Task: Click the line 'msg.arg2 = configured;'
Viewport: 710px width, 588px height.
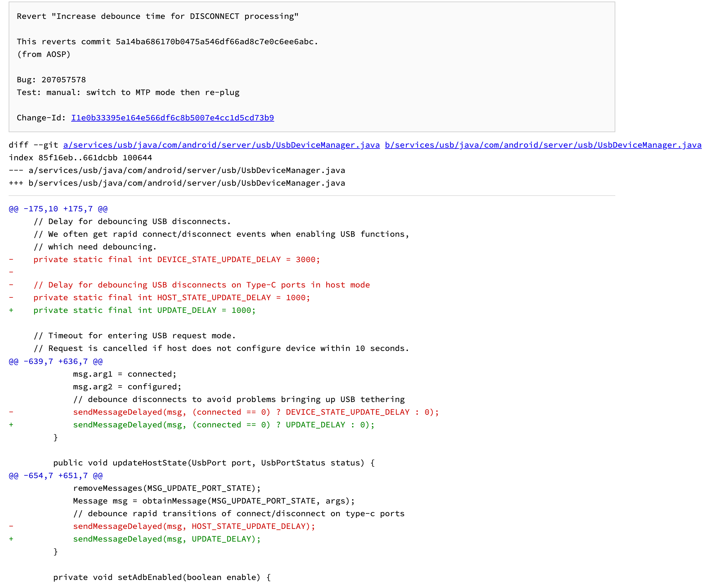Action: click(x=127, y=387)
